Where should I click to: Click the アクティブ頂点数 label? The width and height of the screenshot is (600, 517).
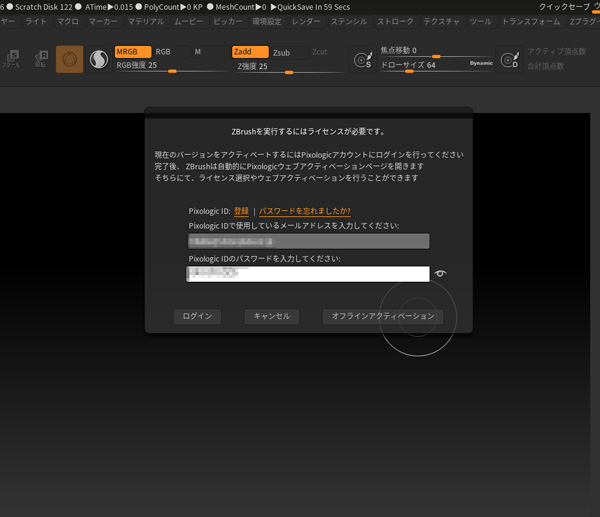(x=557, y=52)
